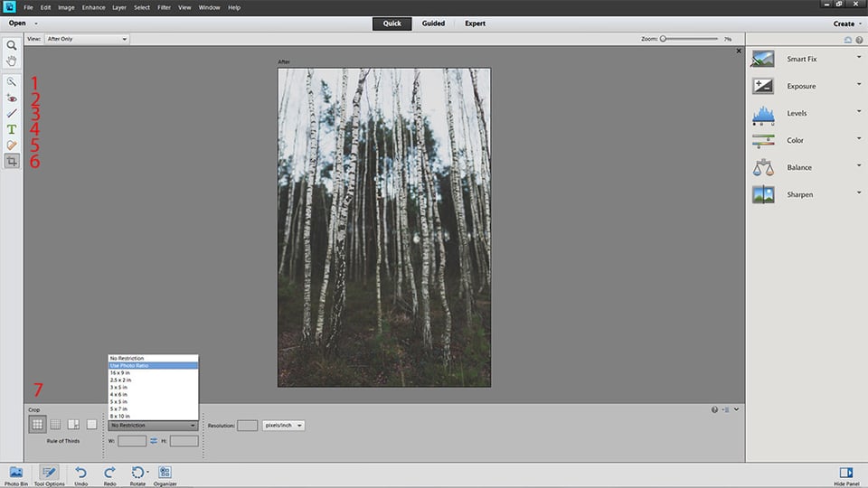Select the Zoom tool in toolbar
The width and height of the screenshot is (868, 488).
[12, 45]
